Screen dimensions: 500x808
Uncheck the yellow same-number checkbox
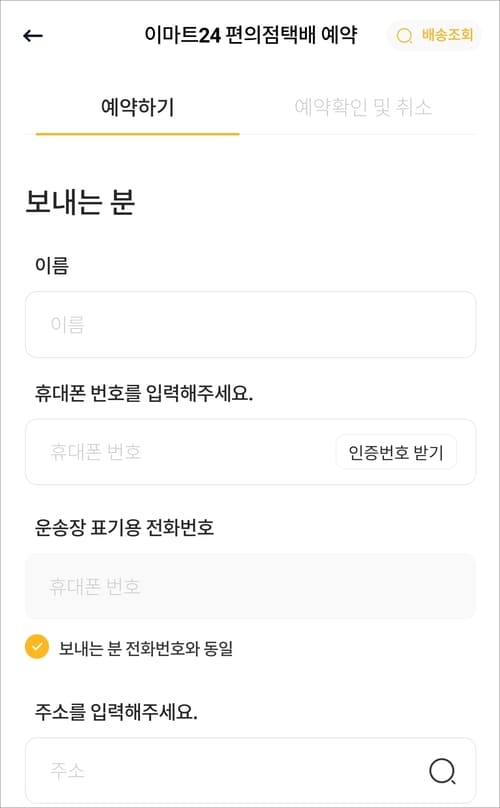pyautogui.click(x=37, y=647)
